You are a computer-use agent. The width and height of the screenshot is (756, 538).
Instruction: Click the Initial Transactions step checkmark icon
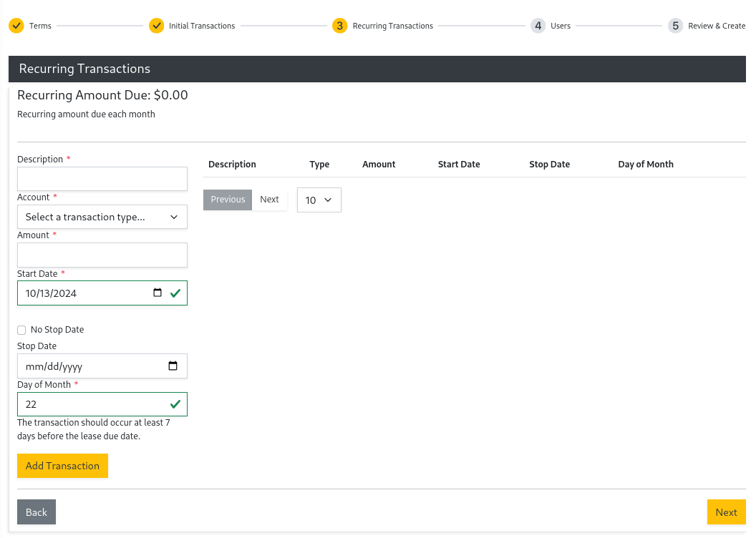pyautogui.click(x=156, y=26)
